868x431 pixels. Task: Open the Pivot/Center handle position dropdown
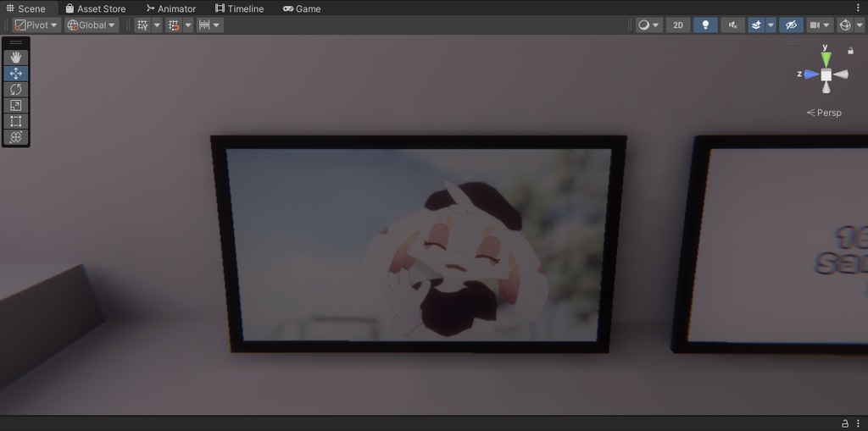coord(36,25)
